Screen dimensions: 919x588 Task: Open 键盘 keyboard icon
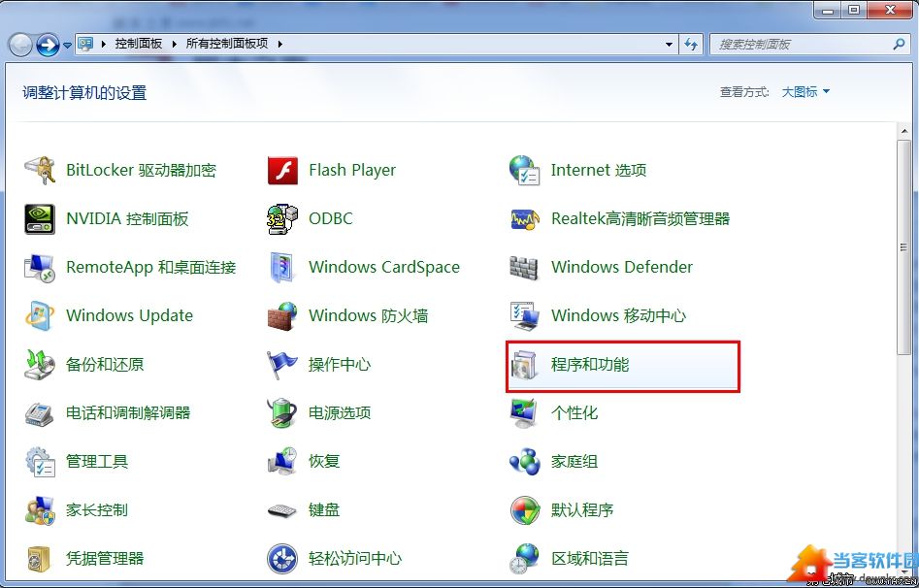click(x=282, y=510)
